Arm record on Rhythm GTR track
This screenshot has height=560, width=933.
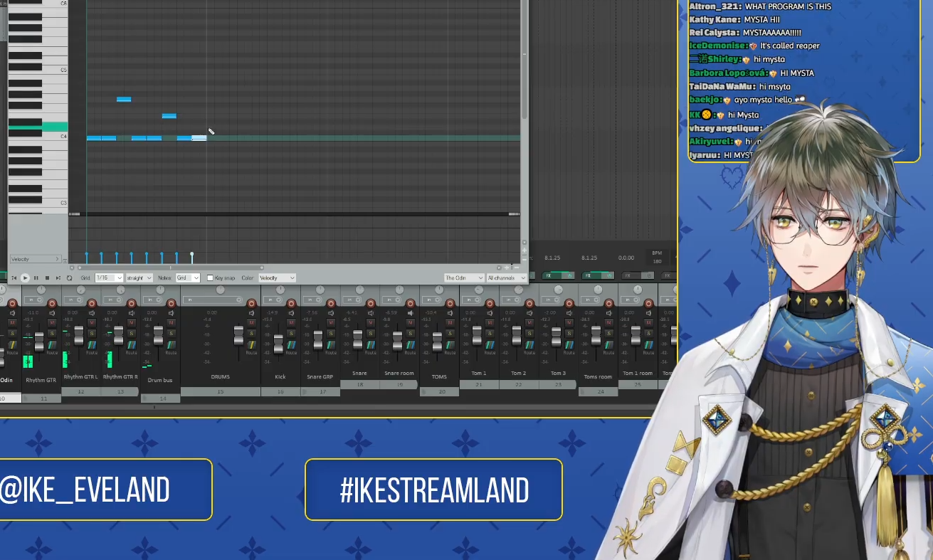[52, 303]
